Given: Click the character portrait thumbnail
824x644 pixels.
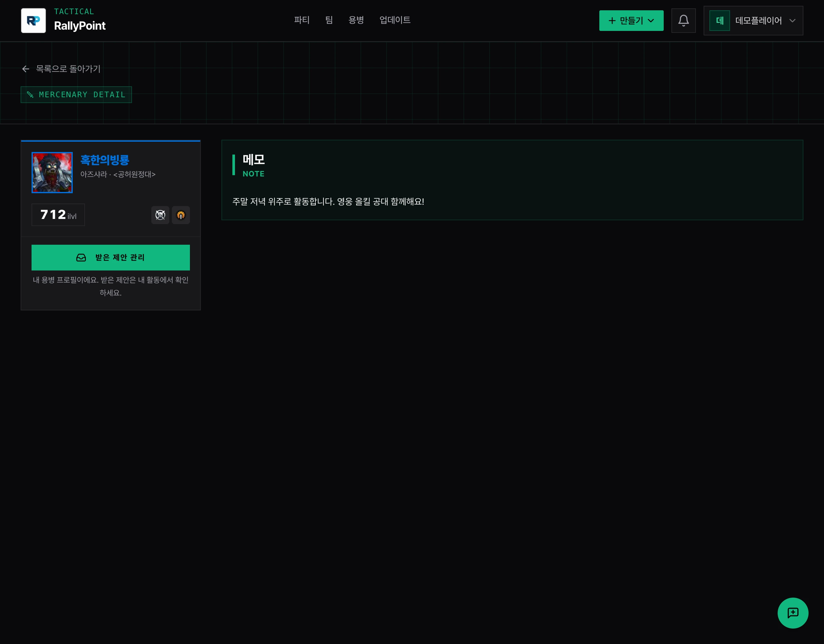Looking at the screenshot, I should (x=52, y=173).
